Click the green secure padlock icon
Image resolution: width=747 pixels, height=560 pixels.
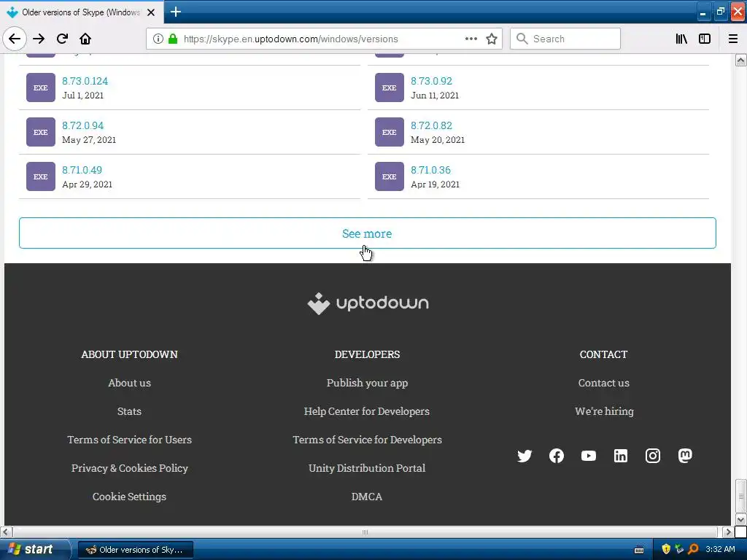(x=173, y=39)
